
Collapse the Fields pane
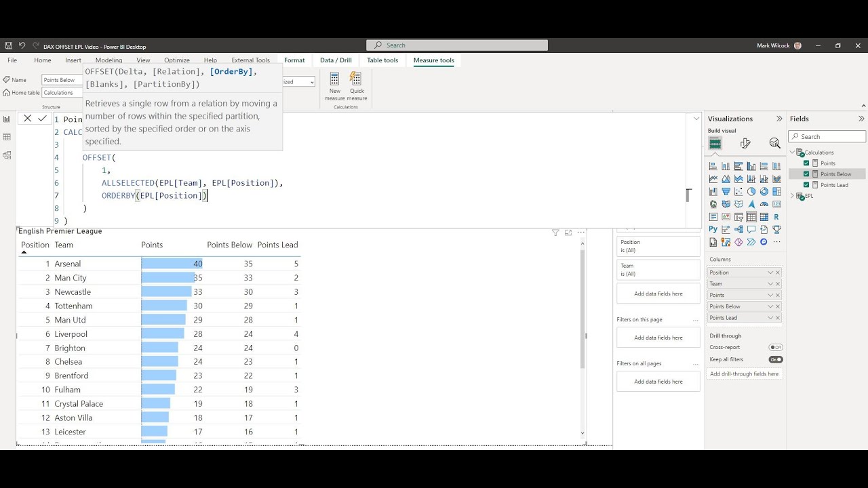[x=861, y=119]
